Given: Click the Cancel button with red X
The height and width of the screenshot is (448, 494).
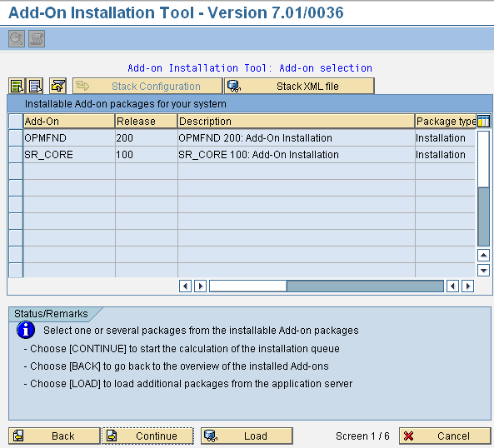Looking at the screenshot, I should click(x=445, y=436).
